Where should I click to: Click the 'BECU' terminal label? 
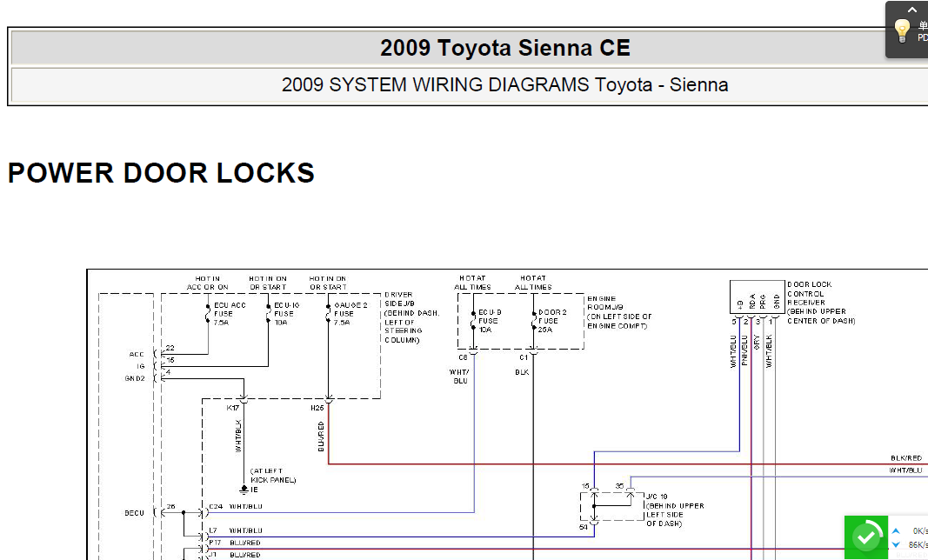click(134, 513)
